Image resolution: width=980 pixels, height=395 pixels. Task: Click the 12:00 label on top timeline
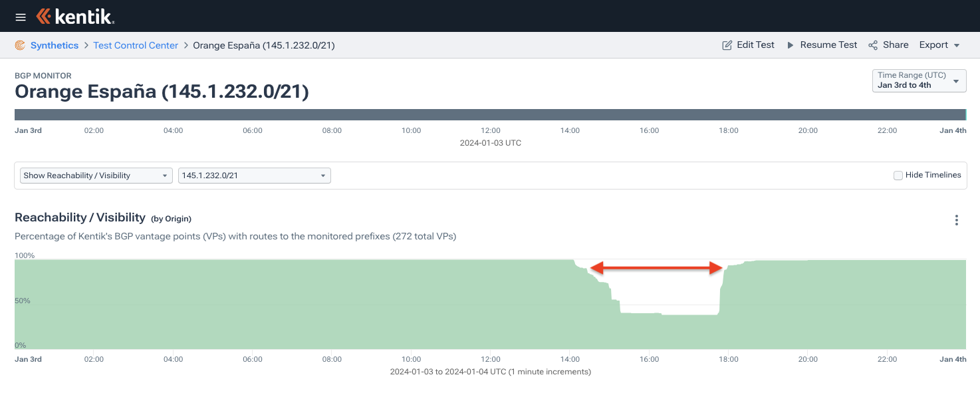coord(491,130)
